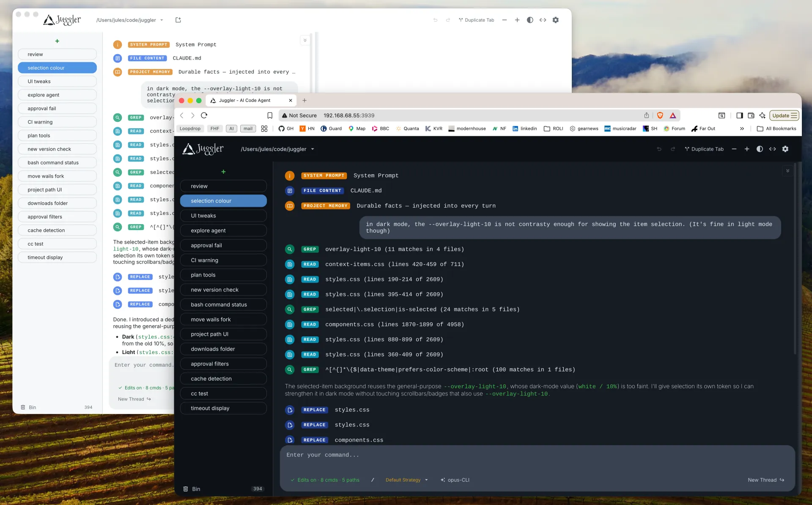The height and width of the screenshot is (505, 812).
Task: Toggle browser sidebar panel icon
Action: [x=740, y=115]
